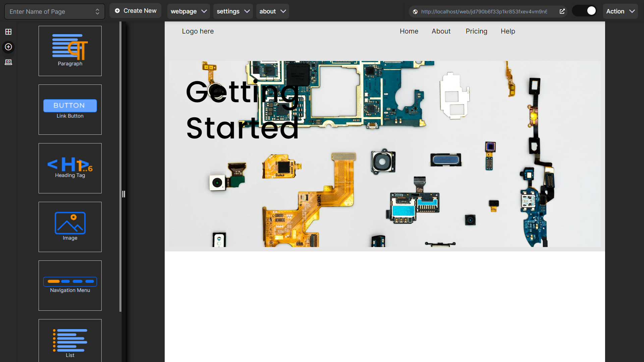Viewport: 644px width, 362px height.
Task: Expand the settings dropdown
Action: [x=233, y=11]
